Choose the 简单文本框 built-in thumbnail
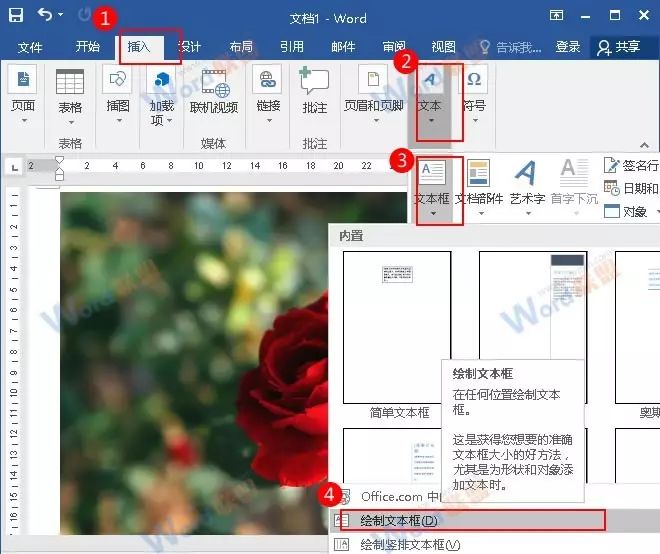Viewport: 660px width, 554px height. tap(397, 328)
